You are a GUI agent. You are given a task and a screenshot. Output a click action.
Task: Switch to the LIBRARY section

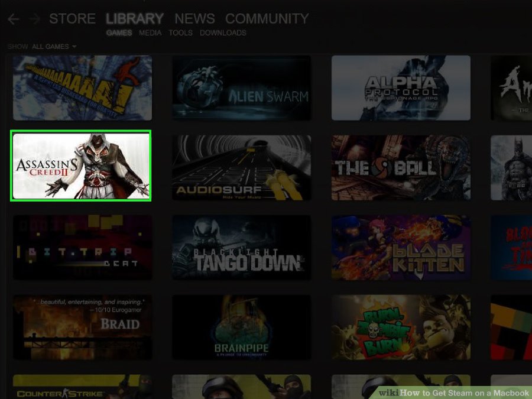pos(135,19)
